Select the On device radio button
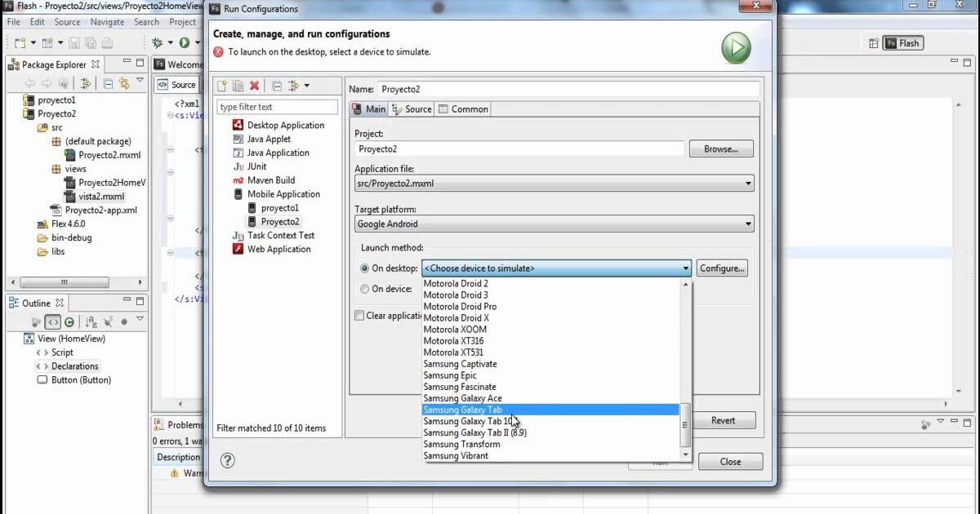Image resolution: width=980 pixels, height=514 pixels. click(364, 289)
